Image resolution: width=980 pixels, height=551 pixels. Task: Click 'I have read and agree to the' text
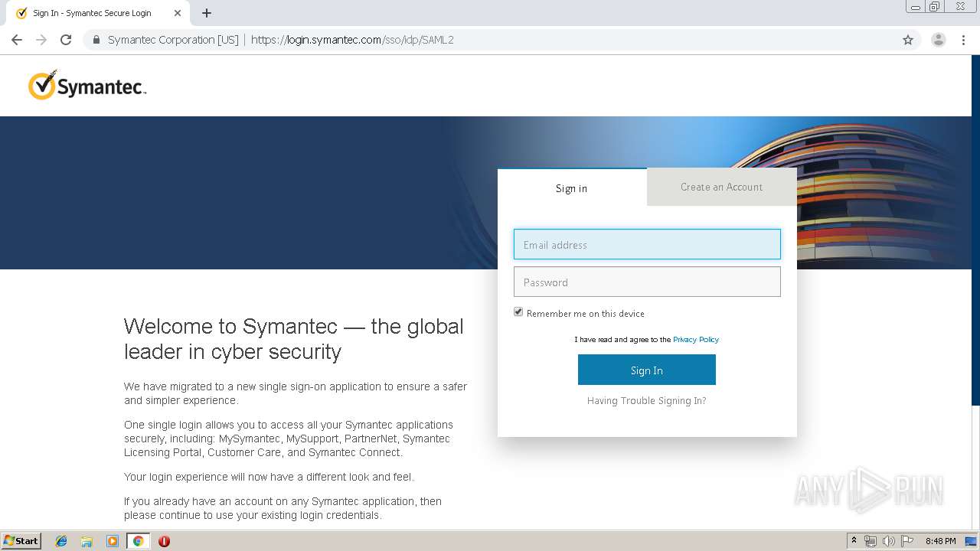pos(622,339)
